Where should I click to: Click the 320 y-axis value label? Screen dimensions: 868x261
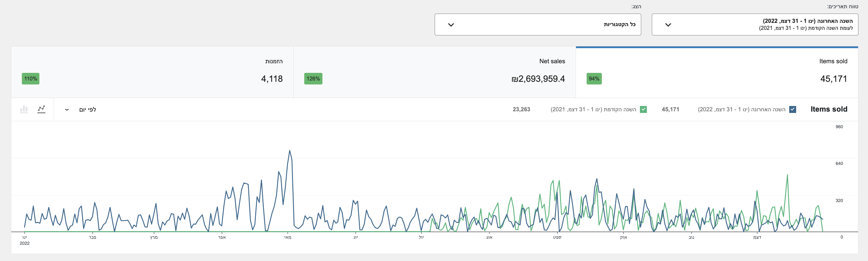click(839, 201)
